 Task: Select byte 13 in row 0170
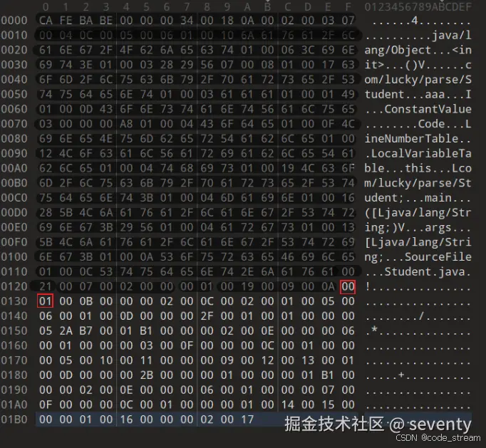tap(307, 360)
